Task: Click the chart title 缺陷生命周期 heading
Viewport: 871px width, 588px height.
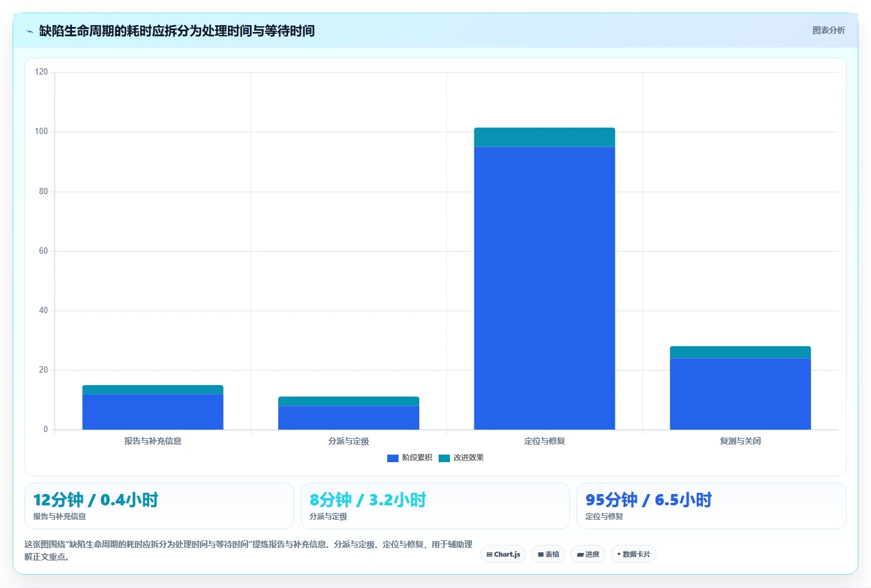Action: [x=177, y=31]
